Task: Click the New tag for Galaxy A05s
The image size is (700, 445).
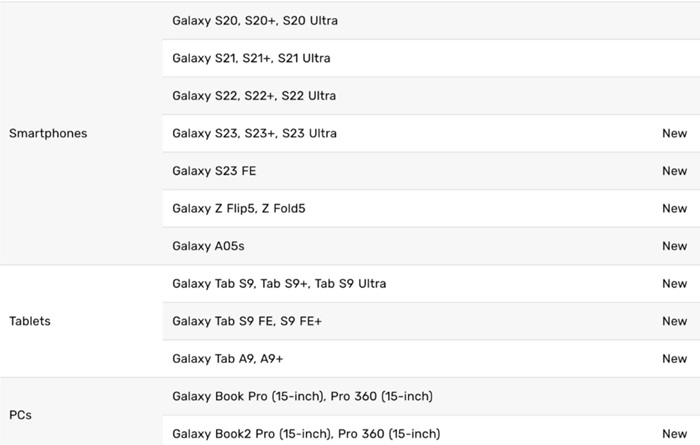Action: point(674,246)
